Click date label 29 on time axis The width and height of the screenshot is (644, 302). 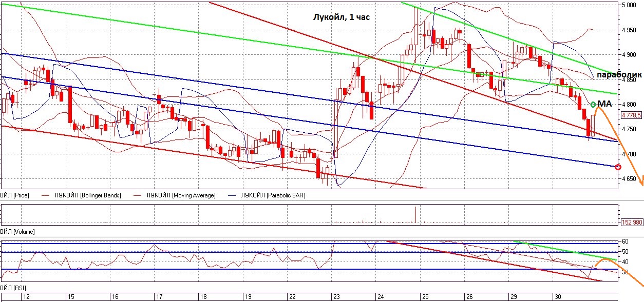point(513,297)
